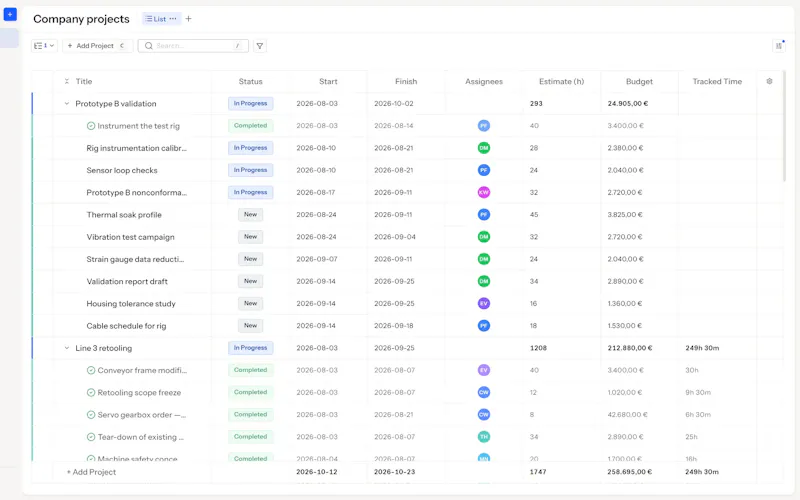The height and width of the screenshot is (500, 800).
Task: Open the Housing tolerance study task
Action: point(131,304)
